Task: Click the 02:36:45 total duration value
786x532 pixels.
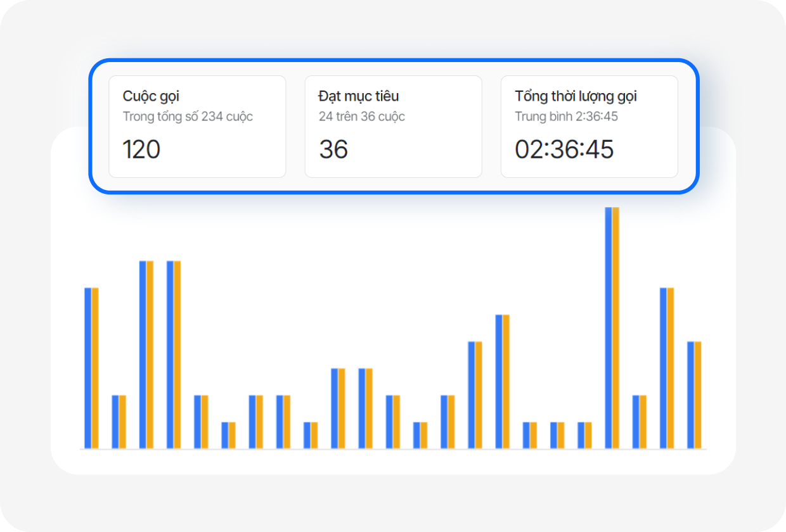Action: 564,149
